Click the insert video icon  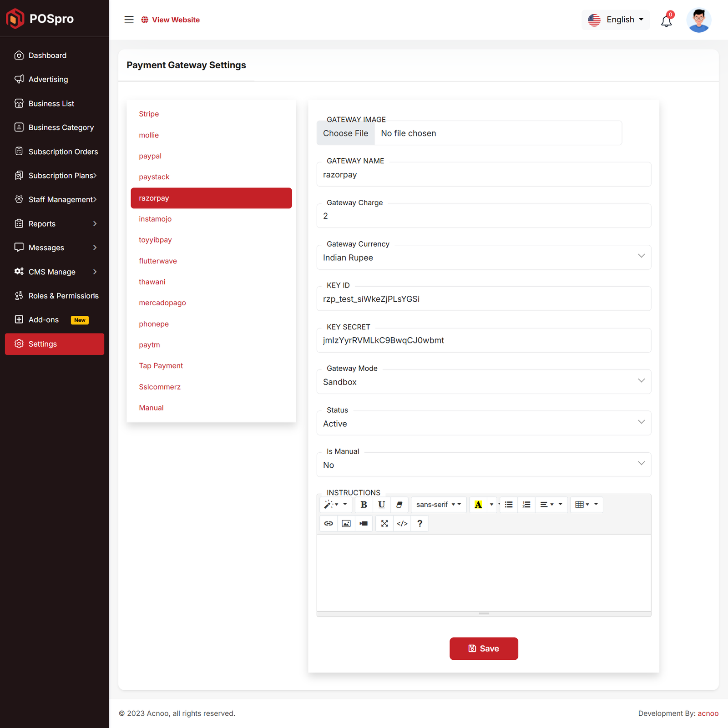tap(364, 524)
